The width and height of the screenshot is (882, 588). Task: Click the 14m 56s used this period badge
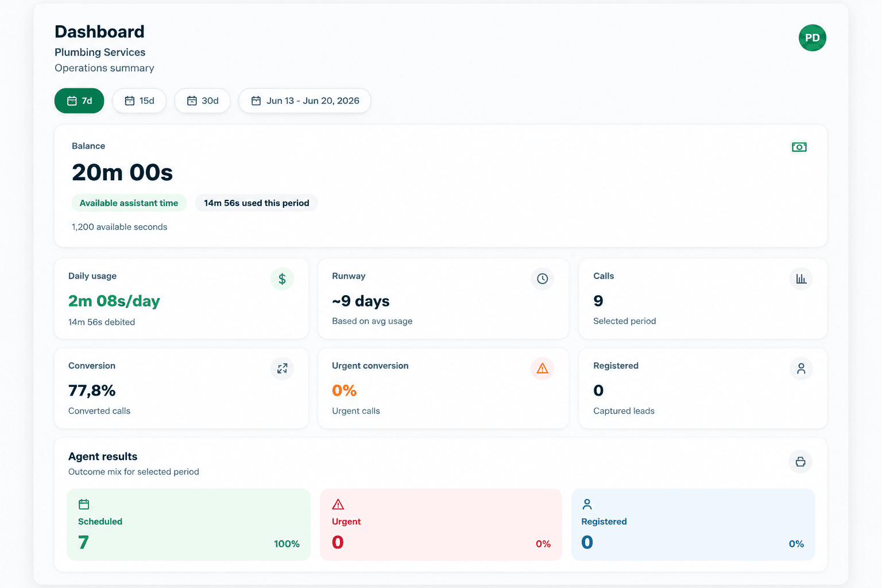point(256,203)
